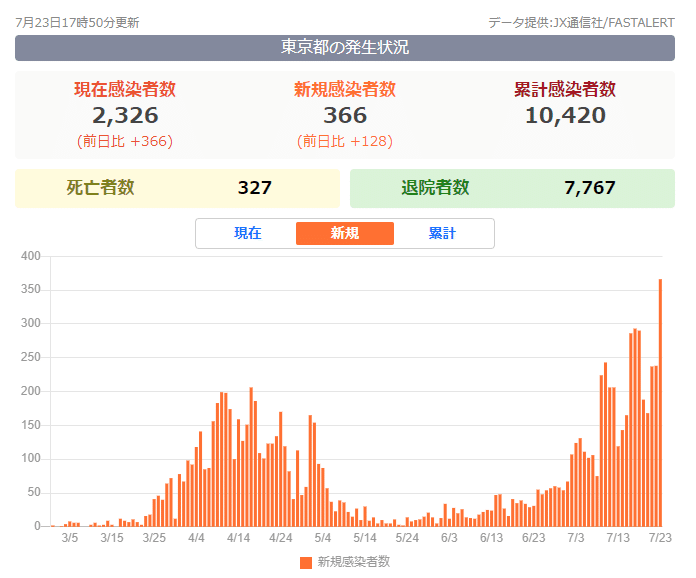Click discharged count 7,767
Screen dimensions: 696x578
pos(589,188)
